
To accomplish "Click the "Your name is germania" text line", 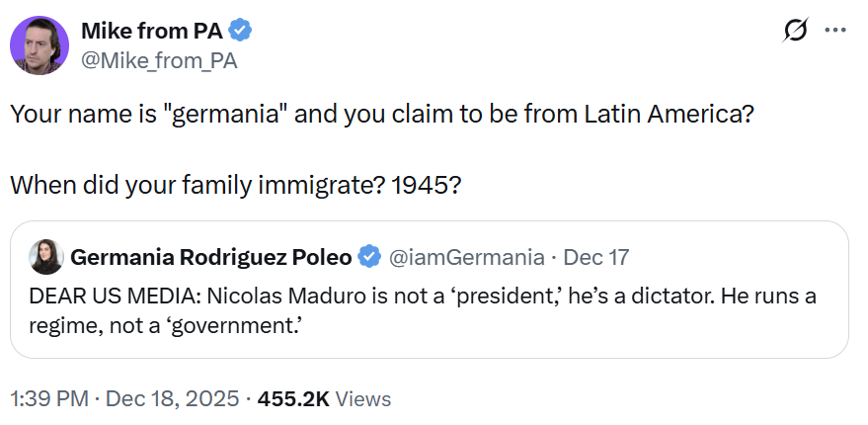I will tap(382, 113).
